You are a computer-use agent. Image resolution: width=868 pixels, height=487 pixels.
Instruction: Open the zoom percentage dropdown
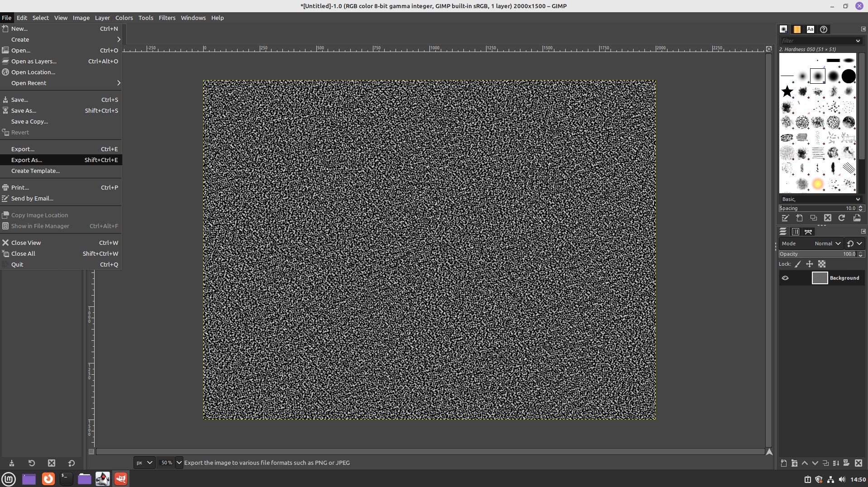point(179,463)
